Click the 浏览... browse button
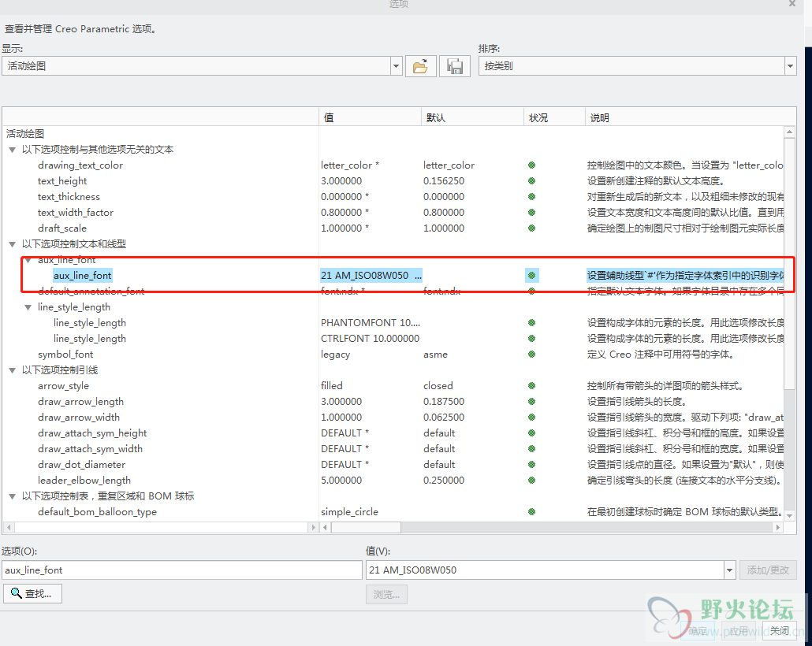The width and height of the screenshot is (812, 646). pyautogui.click(x=386, y=594)
